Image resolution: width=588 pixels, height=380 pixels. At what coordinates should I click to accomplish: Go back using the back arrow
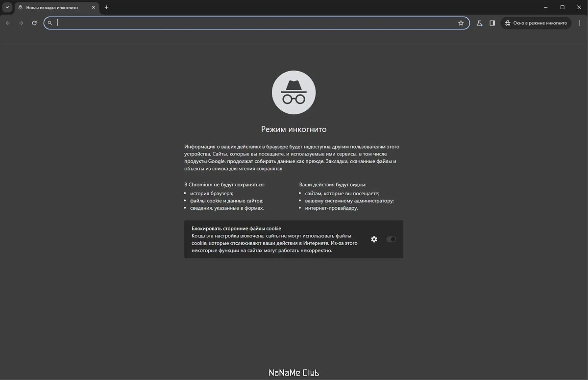[8, 23]
